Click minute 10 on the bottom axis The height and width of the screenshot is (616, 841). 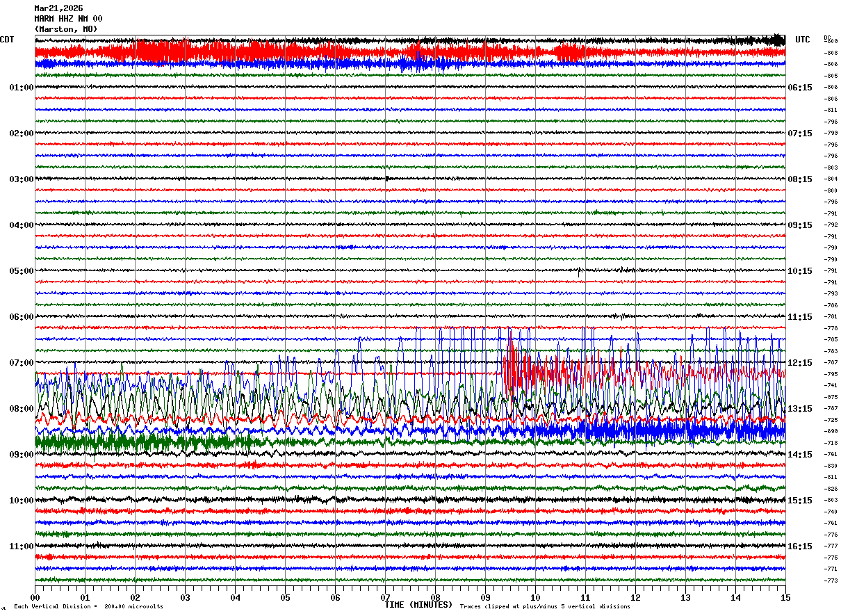click(x=535, y=597)
